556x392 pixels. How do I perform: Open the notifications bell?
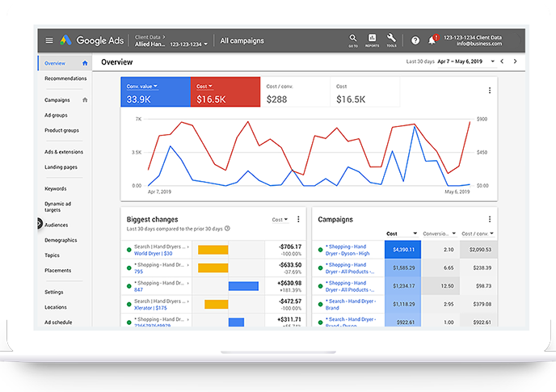tap(432, 40)
